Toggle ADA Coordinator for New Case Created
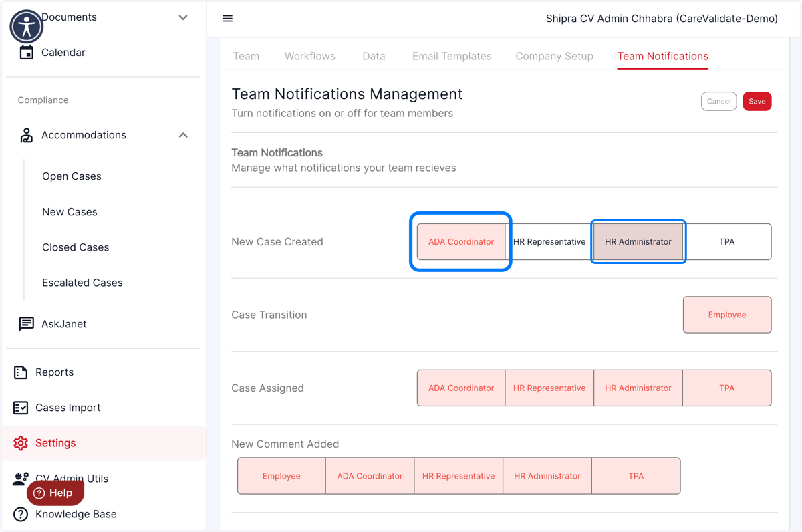Image resolution: width=802 pixels, height=532 pixels. (x=461, y=241)
